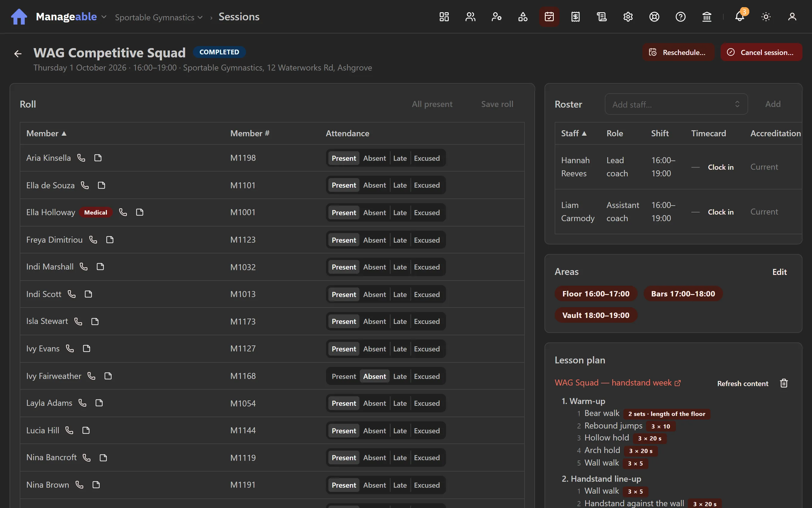
Task: Mark Ella Holloway as Excused
Action: click(x=427, y=213)
